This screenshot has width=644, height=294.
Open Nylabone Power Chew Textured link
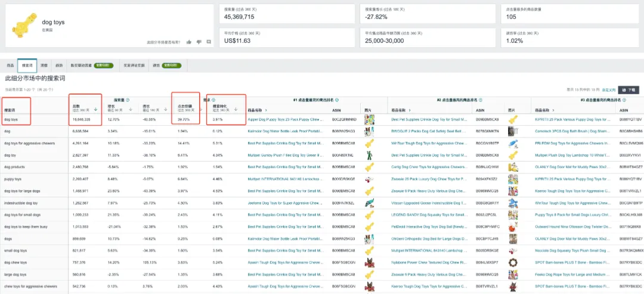tap(429, 262)
